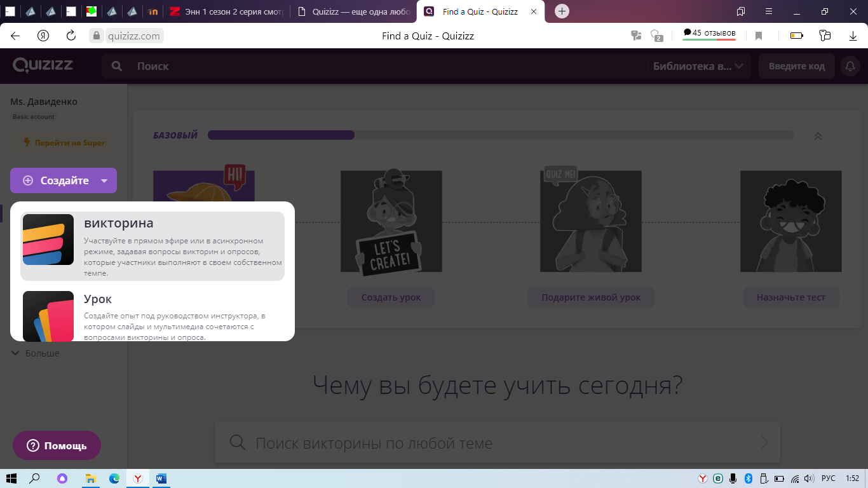Open File Explorer from the taskbar
The image size is (868, 488).
(91, 478)
